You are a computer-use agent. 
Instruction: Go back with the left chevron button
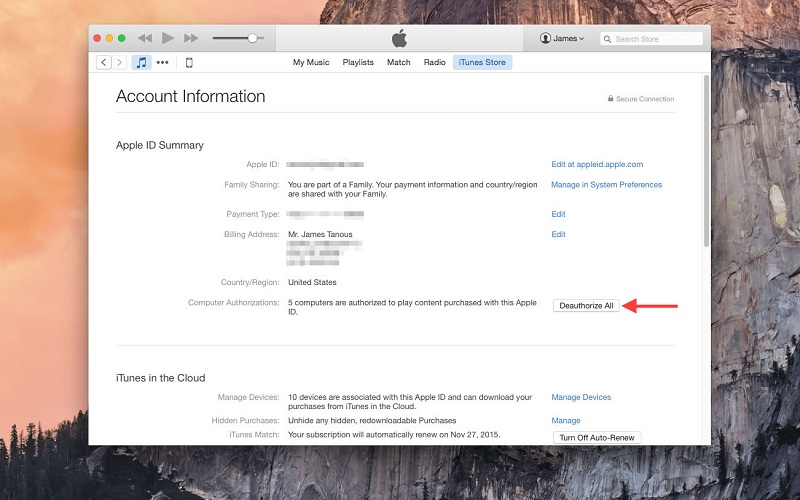[104, 62]
